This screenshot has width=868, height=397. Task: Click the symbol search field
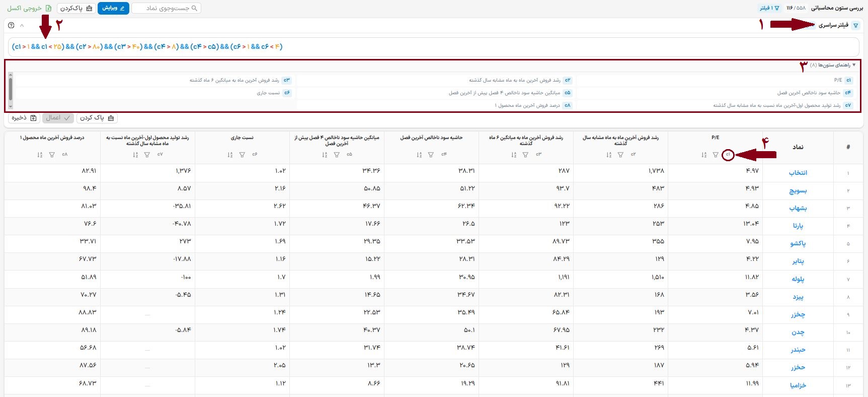coord(166,8)
